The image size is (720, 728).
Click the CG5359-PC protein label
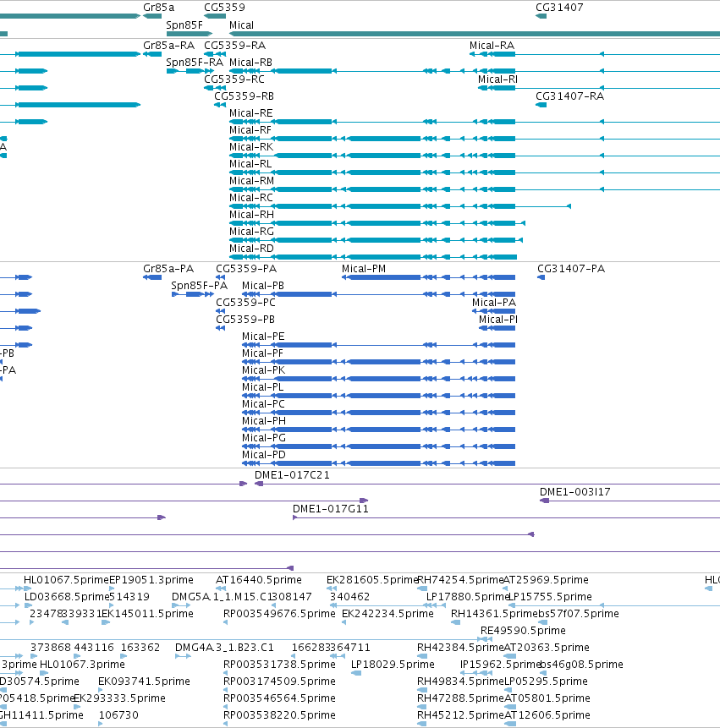[245, 303]
